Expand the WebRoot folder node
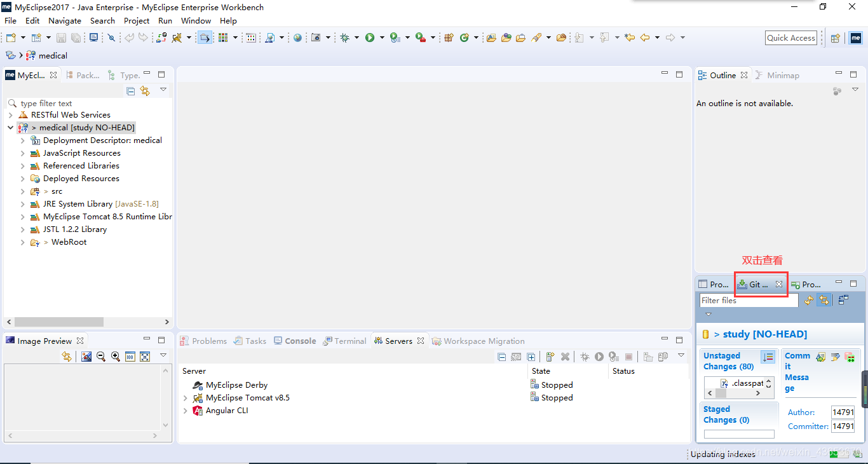This screenshot has width=868, height=464. pyautogui.click(x=23, y=242)
